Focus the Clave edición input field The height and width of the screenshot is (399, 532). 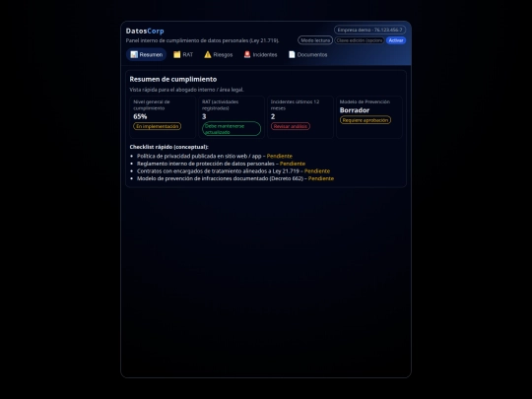point(360,40)
